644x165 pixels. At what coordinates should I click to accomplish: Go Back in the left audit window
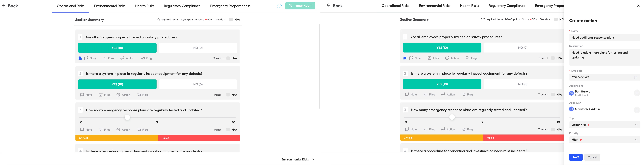tap(10, 6)
